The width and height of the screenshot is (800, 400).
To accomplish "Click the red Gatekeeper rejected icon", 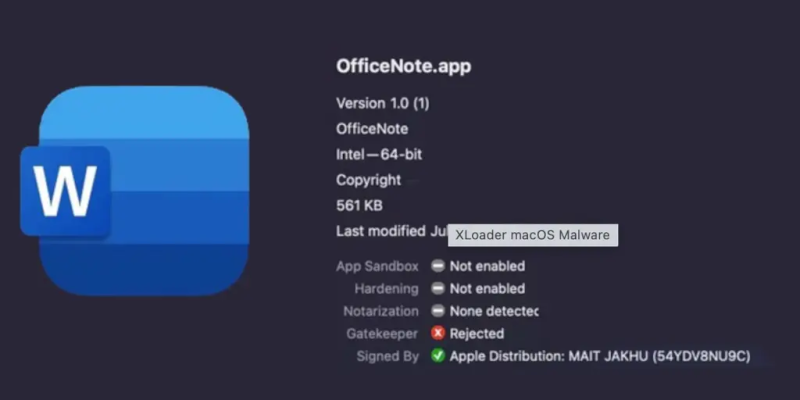I will [438, 333].
